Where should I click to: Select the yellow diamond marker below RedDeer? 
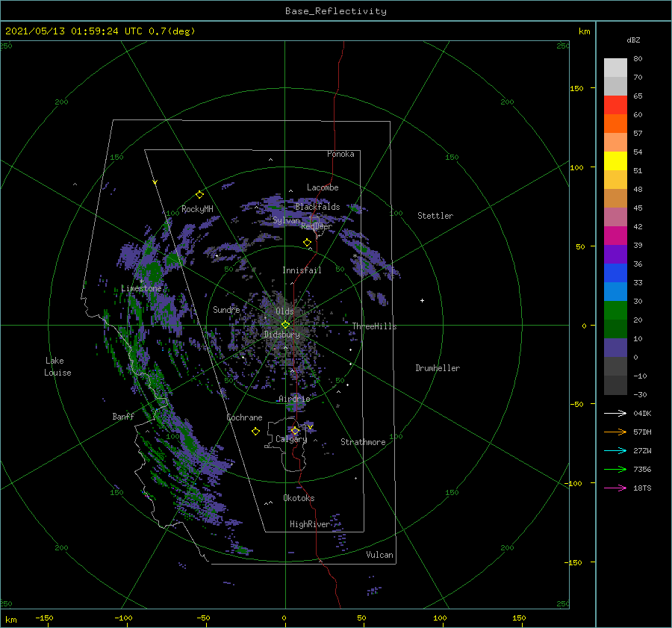[x=307, y=243]
